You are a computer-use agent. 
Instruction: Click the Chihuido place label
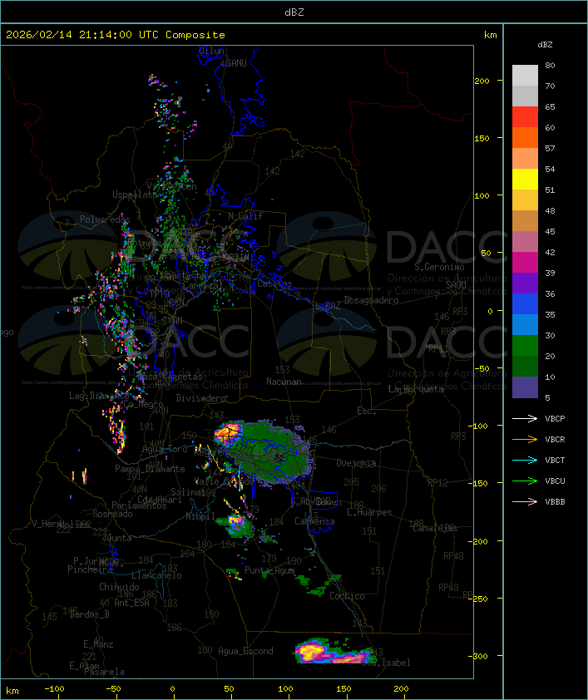click(119, 587)
